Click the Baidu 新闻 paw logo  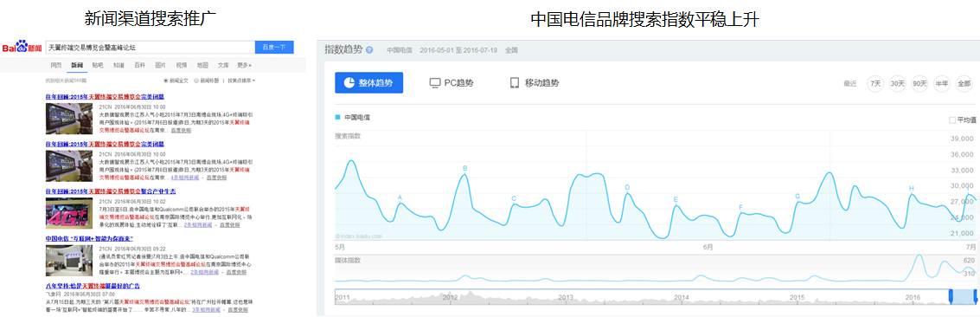(x=22, y=47)
